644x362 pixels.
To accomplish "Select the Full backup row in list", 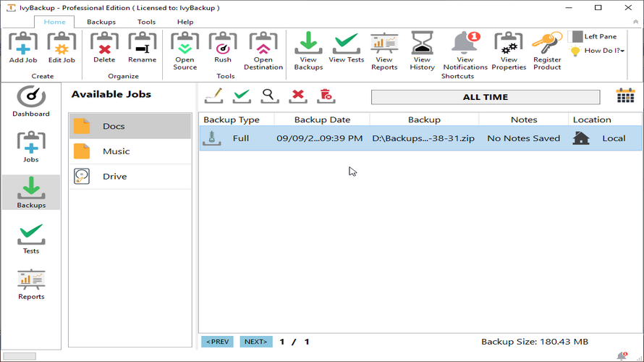I will (420, 138).
